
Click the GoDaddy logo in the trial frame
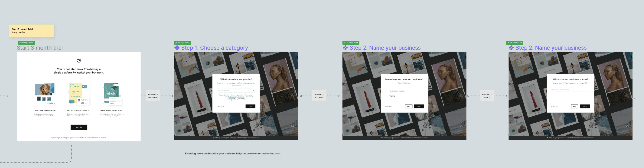tap(79, 61)
